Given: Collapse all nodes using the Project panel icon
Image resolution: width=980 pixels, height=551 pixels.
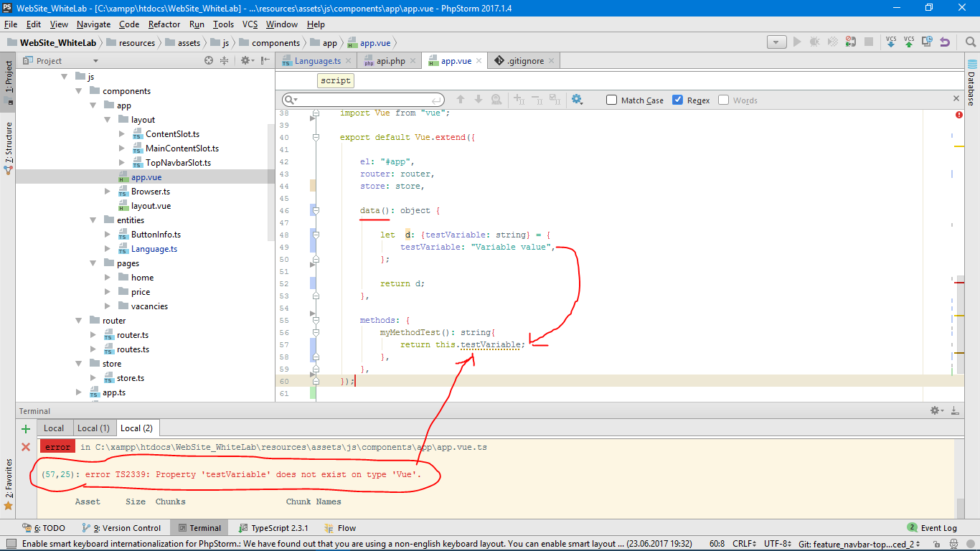Looking at the screenshot, I should pos(224,60).
